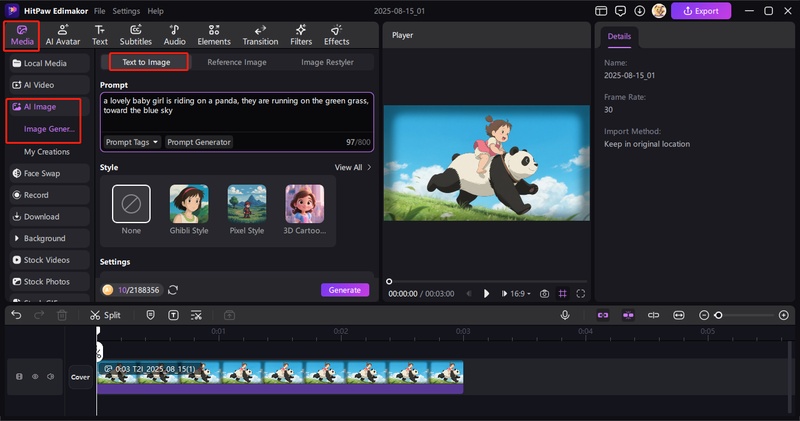Open the Media tab in the top toolbar
This screenshot has width=800, height=421.
(x=22, y=35)
